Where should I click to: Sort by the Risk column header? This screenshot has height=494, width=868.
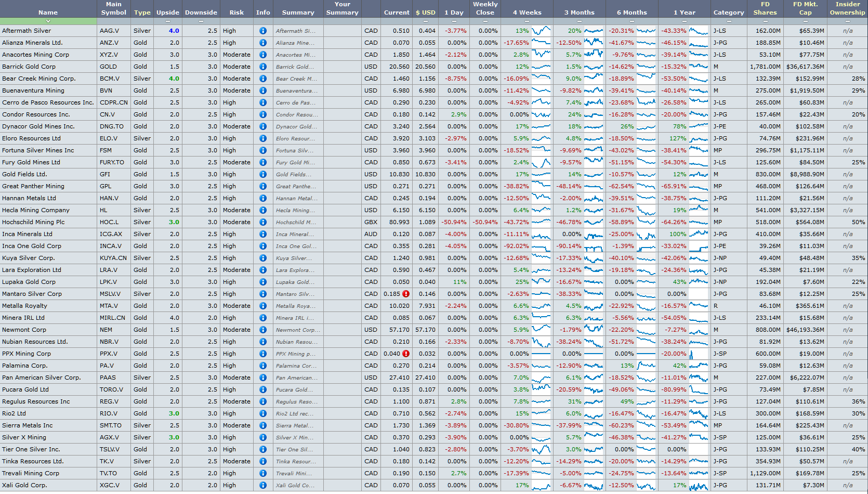pos(236,12)
